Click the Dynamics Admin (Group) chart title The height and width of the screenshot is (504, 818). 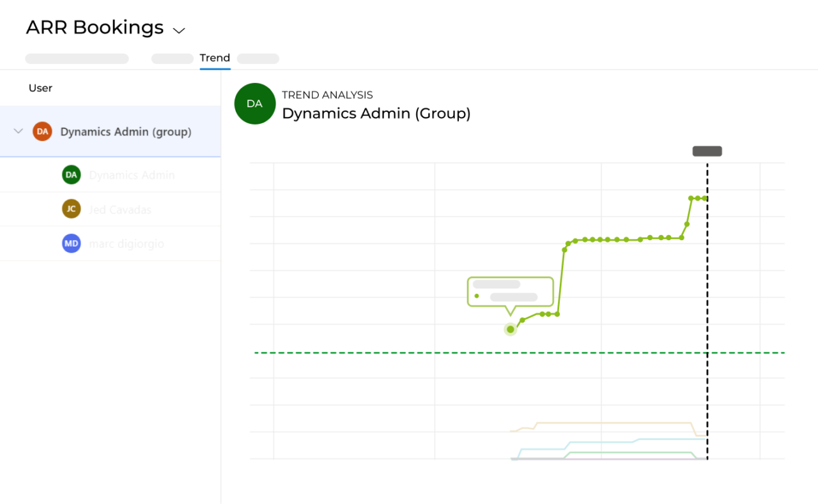(376, 114)
